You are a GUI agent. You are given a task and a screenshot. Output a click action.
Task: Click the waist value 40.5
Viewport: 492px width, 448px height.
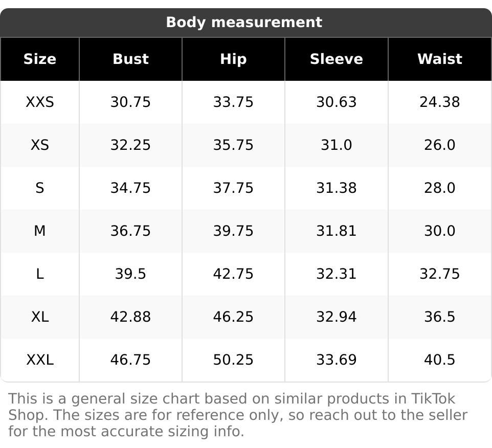(439, 360)
